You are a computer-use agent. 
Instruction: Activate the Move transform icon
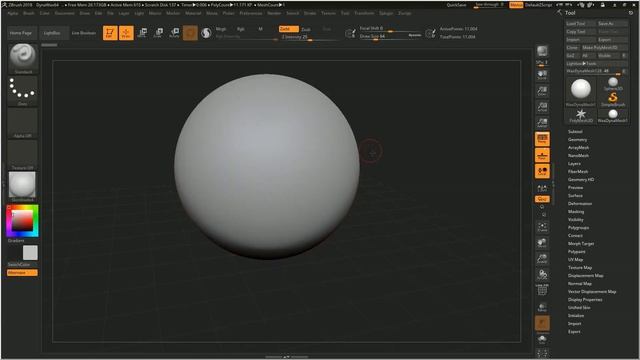pyautogui.click(x=142, y=33)
